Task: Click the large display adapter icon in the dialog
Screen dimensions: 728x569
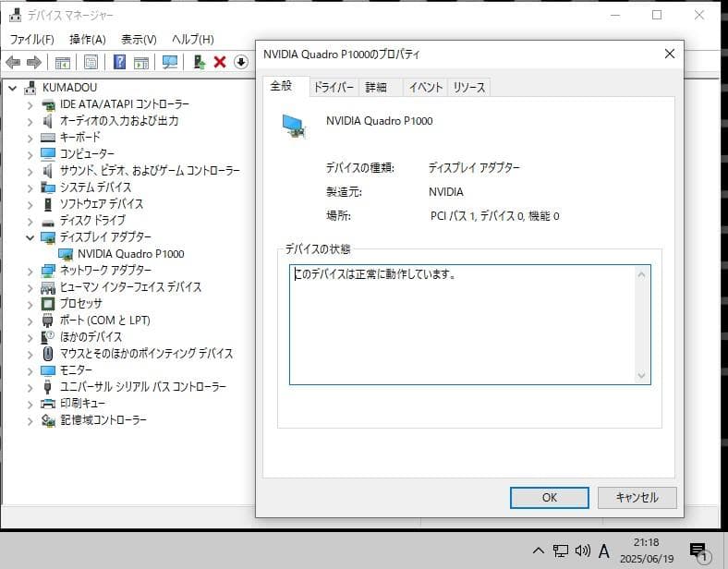Action: pyautogui.click(x=295, y=126)
